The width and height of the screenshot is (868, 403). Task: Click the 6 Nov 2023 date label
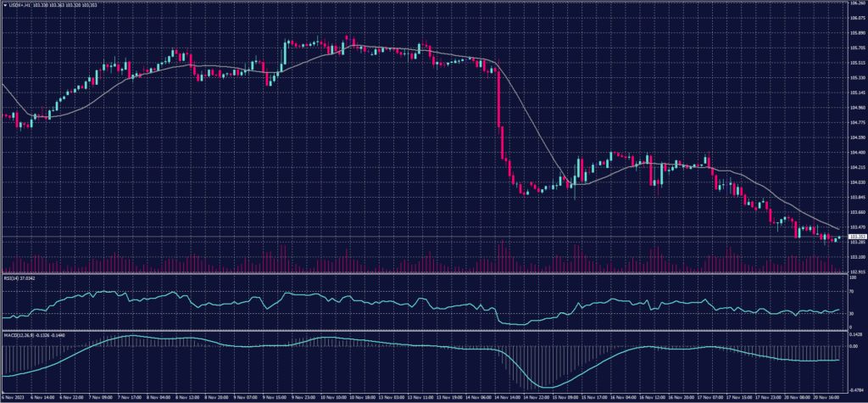12,396
